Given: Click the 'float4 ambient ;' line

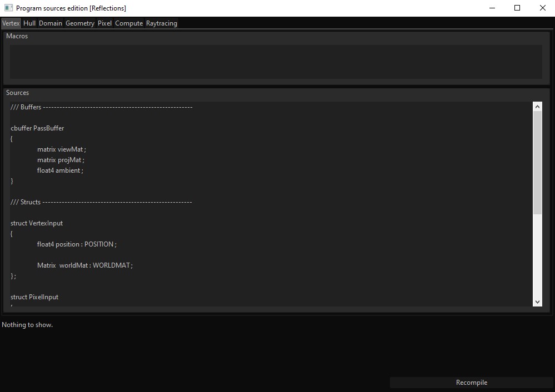Looking at the screenshot, I should 60,170.
